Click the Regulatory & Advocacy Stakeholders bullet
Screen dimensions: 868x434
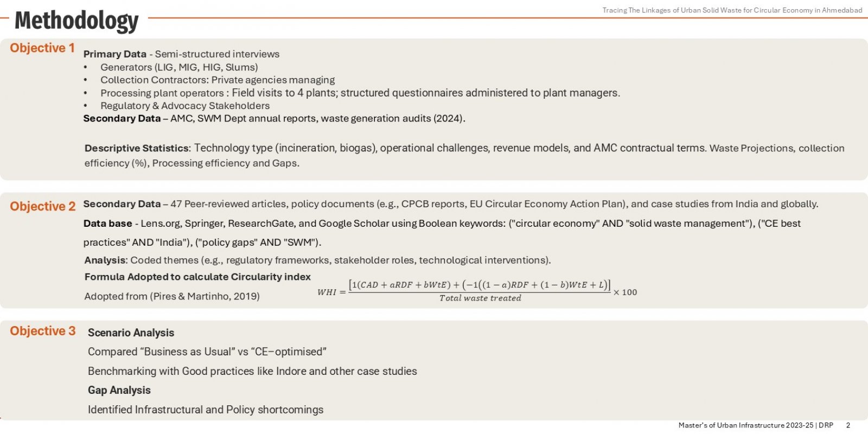[x=185, y=106]
